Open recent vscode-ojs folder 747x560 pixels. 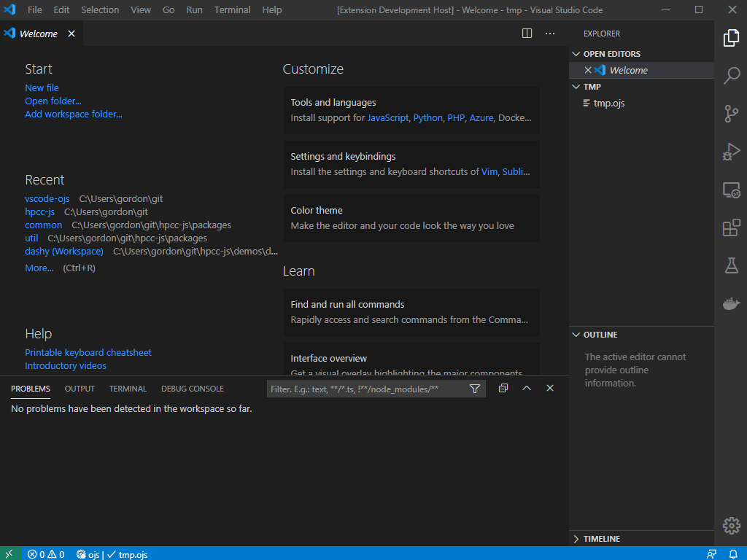(x=47, y=198)
